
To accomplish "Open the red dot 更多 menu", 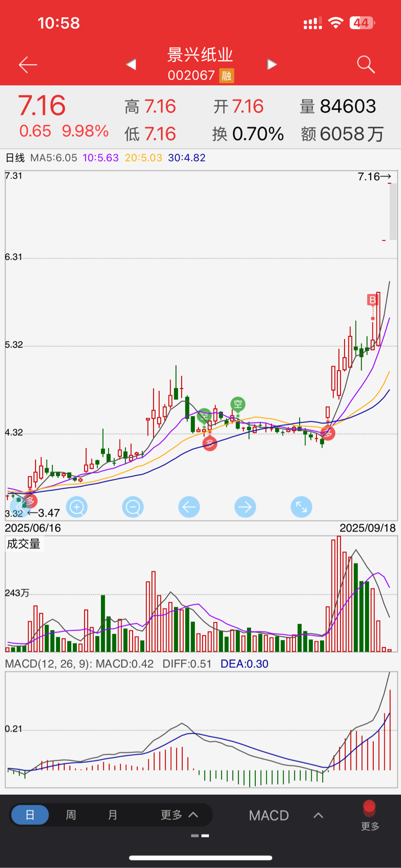I will pyautogui.click(x=370, y=815).
